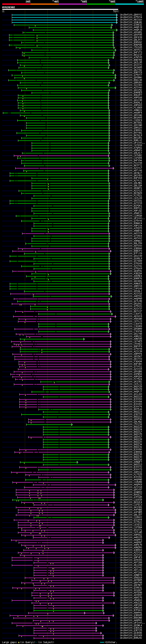This screenshot has width=146, height=644.
Task: Select label UniRef100_Q43381
Action: [x=131, y=507]
